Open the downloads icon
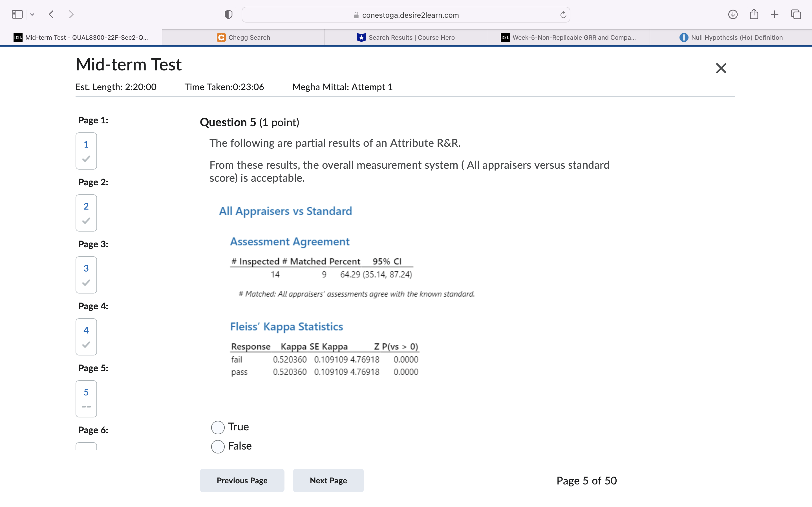 click(733, 14)
